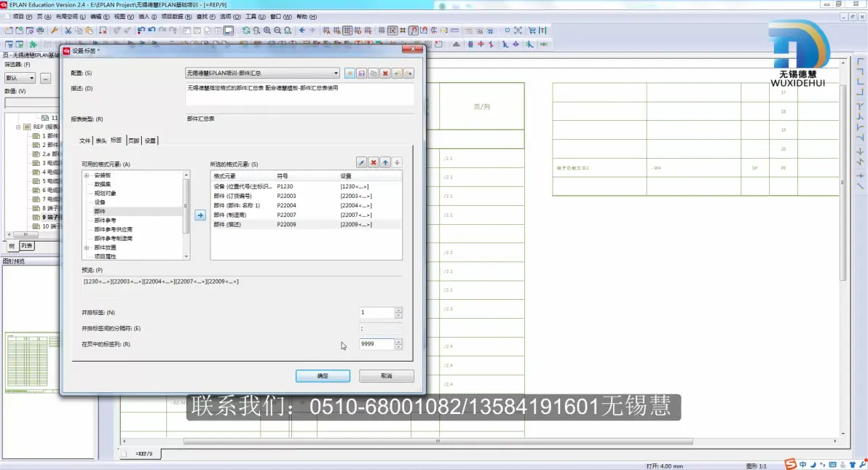Open the 帮助 menu

[307, 17]
